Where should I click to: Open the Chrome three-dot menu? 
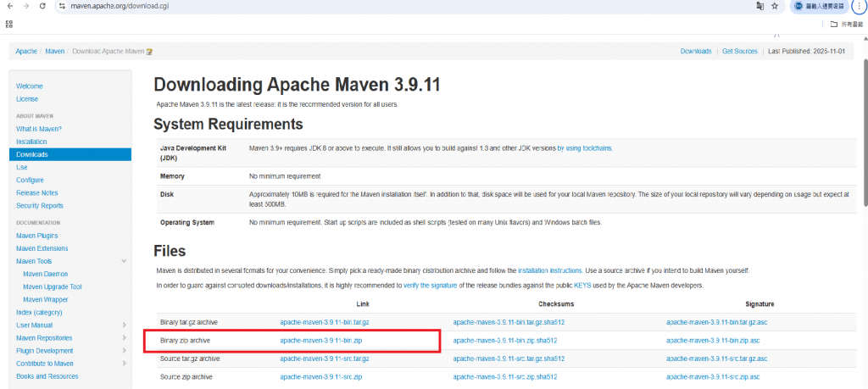tap(860, 6)
